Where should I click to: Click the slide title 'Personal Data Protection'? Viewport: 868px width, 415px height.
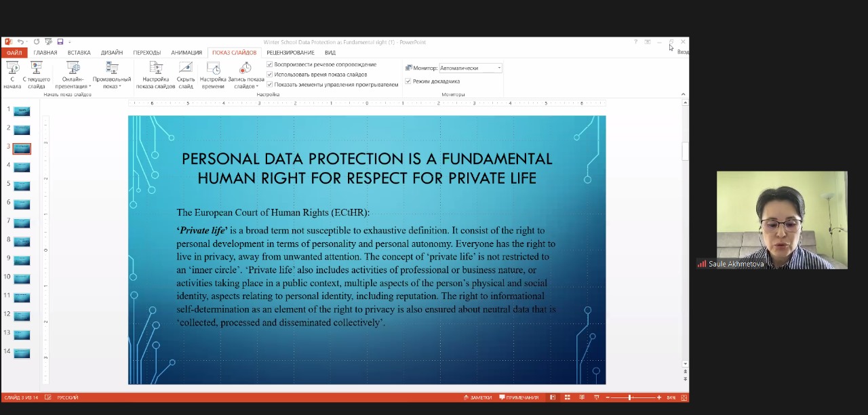pyautogui.click(x=367, y=168)
